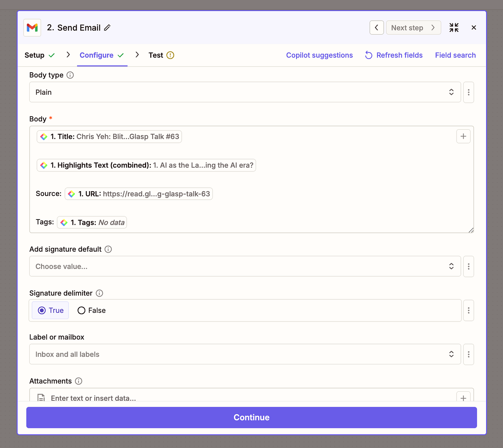This screenshot has width=503, height=448.
Task: Click the green check beside Configure
Action: pos(121,55)
